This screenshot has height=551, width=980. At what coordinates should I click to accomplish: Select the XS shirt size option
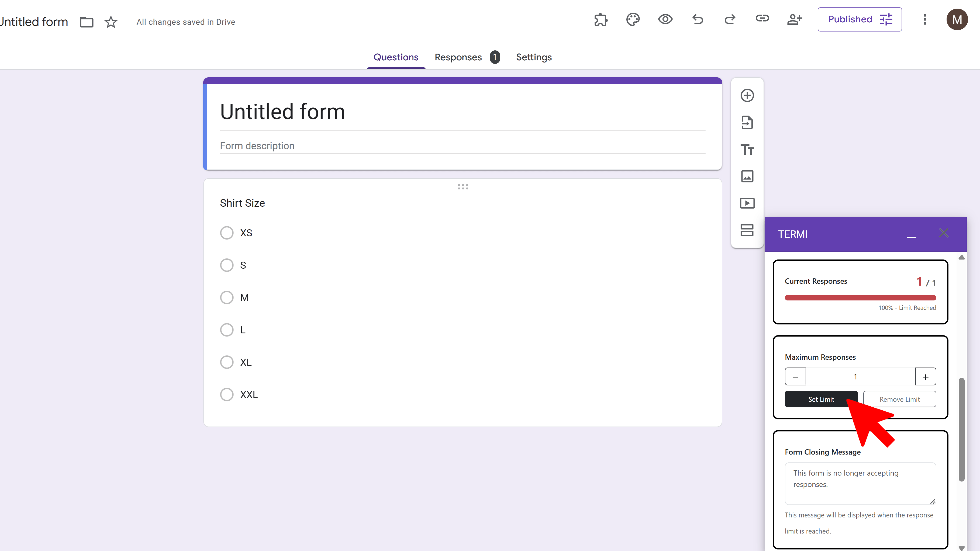(x=227, y=232)
